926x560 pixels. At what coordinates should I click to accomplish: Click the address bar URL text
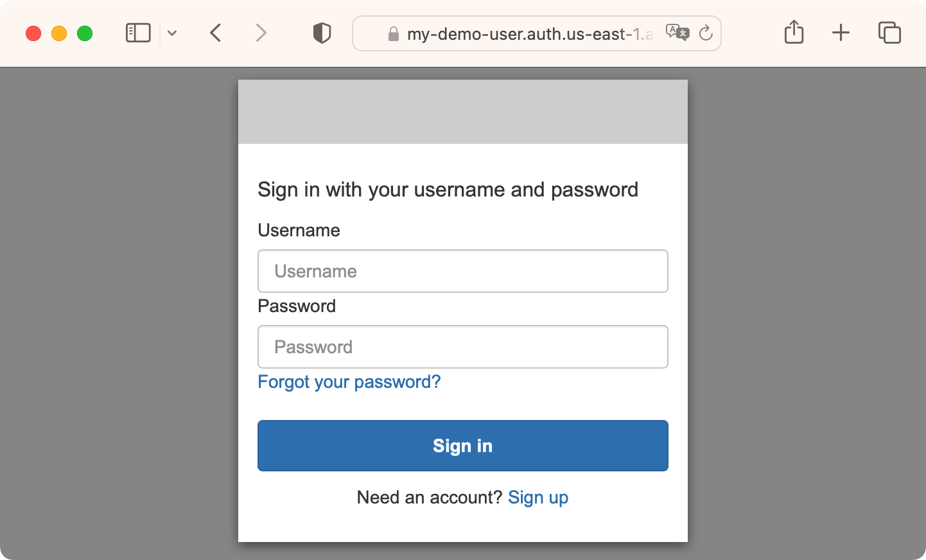coord(529,34)
